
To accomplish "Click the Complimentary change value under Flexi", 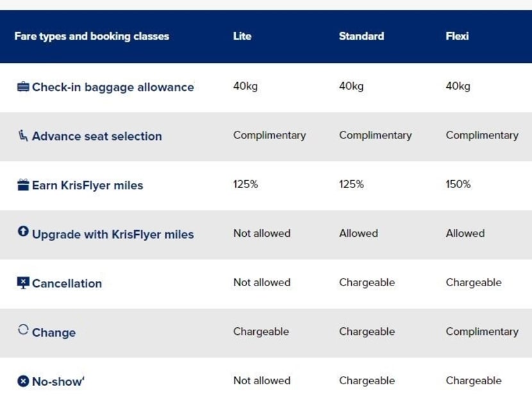I will coord(481,332).
